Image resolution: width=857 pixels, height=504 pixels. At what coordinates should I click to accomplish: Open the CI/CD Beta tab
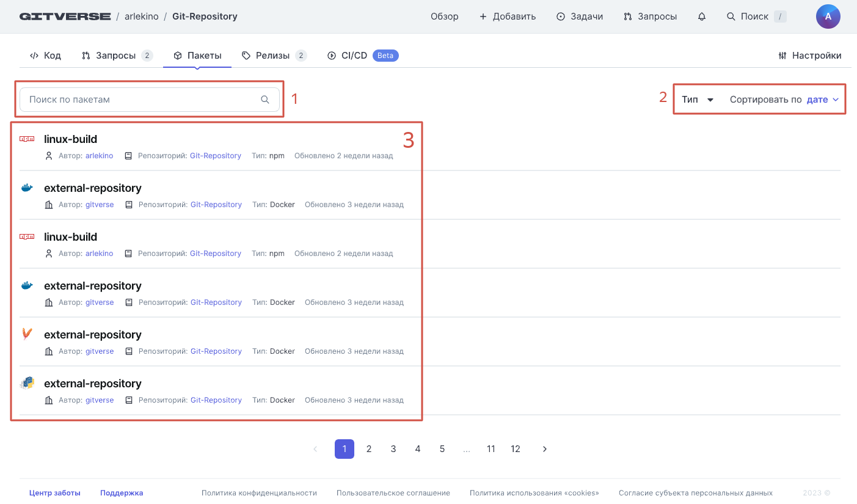363,56
